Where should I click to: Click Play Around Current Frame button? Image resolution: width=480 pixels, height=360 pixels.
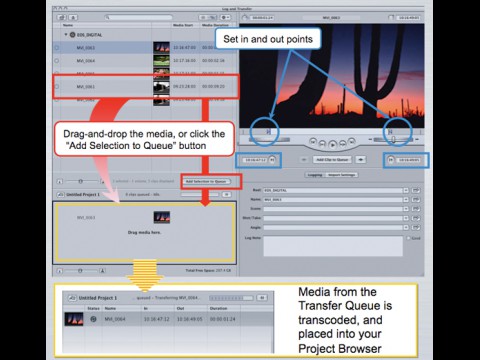point(342,144)
